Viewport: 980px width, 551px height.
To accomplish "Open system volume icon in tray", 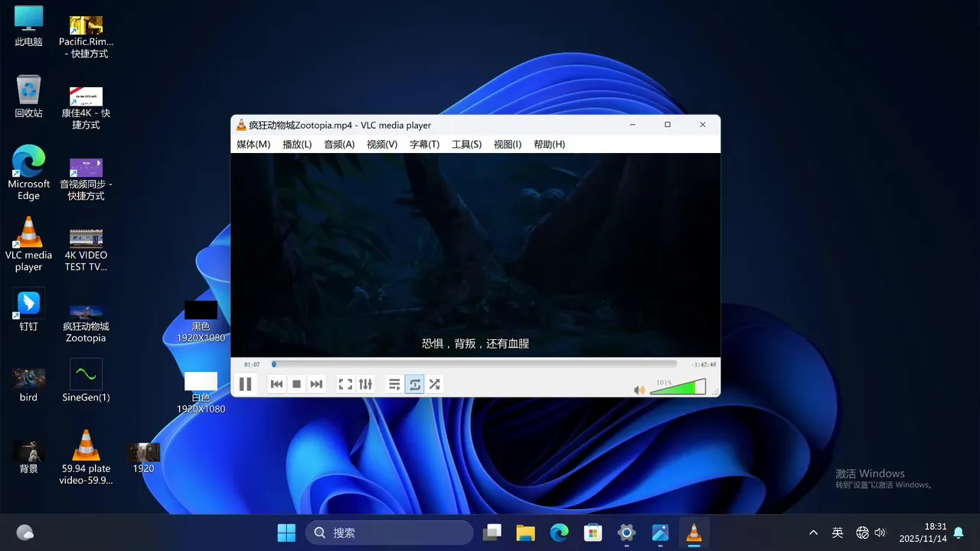I will 880,533.
